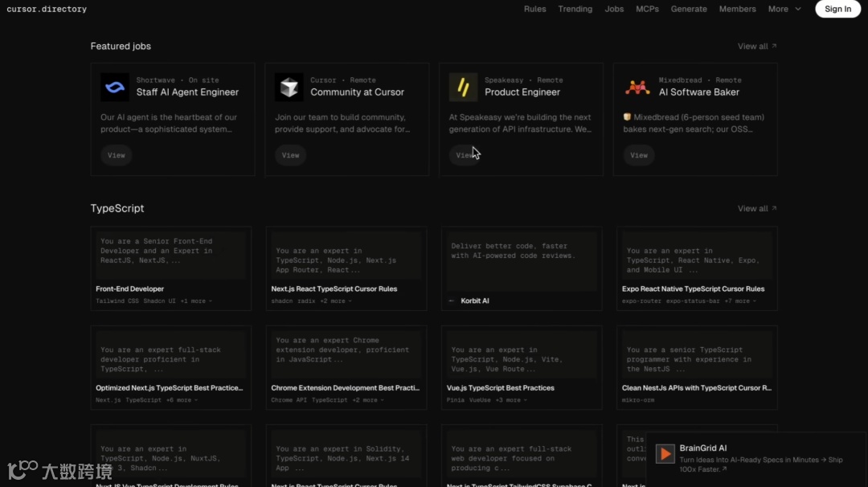Viewport: 868px width, 487px height.
Task: Expand '+7 more' tags on Expo card
Action: pyautogui.click(x=740, y=301)
